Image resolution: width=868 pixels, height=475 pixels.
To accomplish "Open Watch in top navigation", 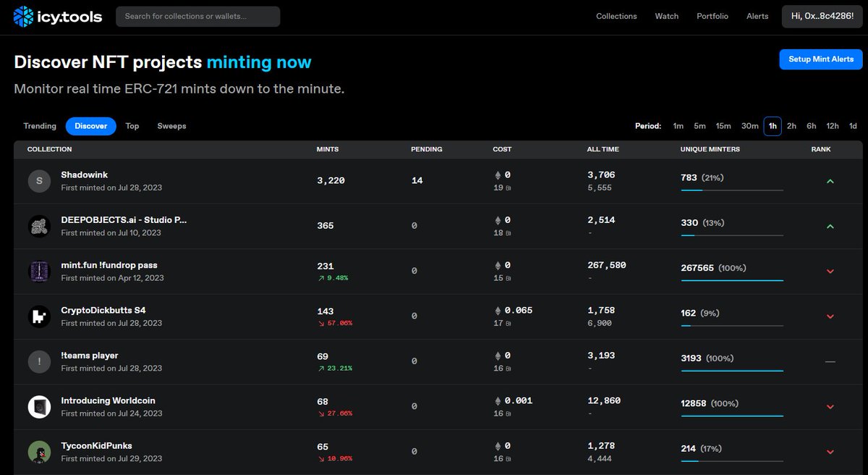I will (x=667, y=16).
